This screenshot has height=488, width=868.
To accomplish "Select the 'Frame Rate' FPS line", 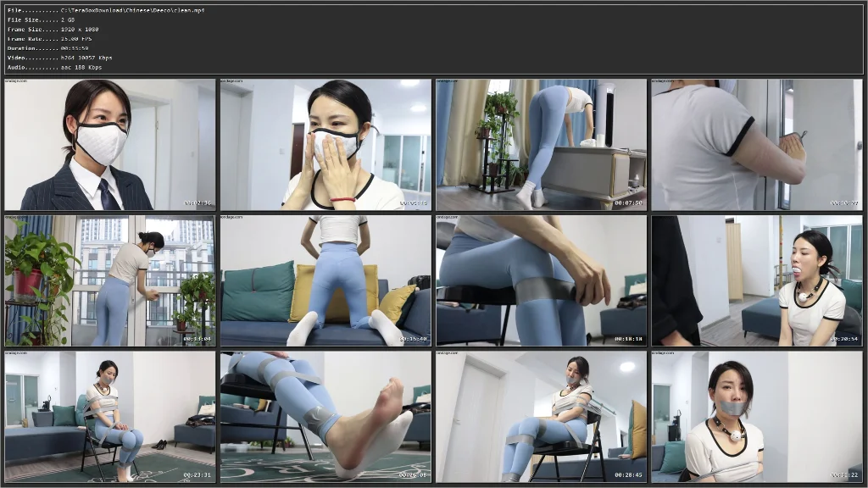I will point(50,39).
